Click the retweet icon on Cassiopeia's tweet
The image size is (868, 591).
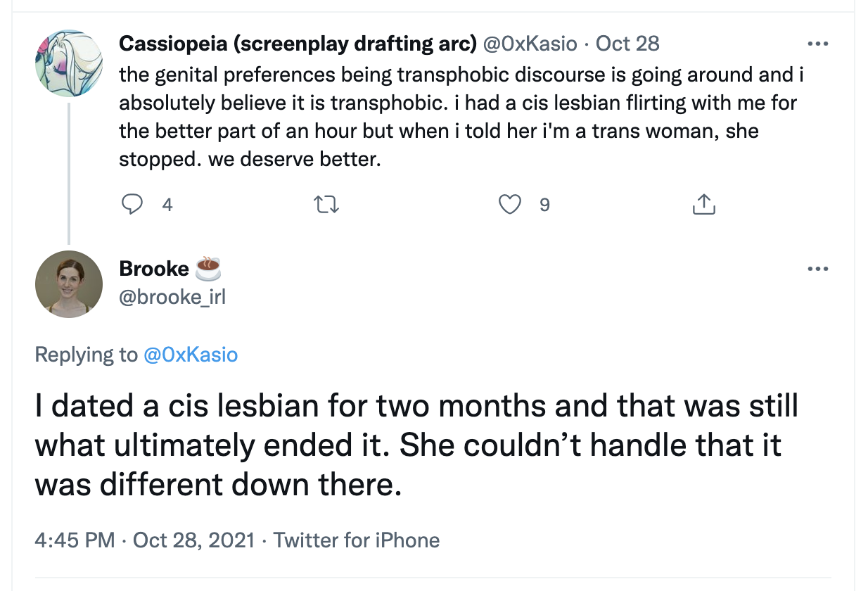point(326,205)
